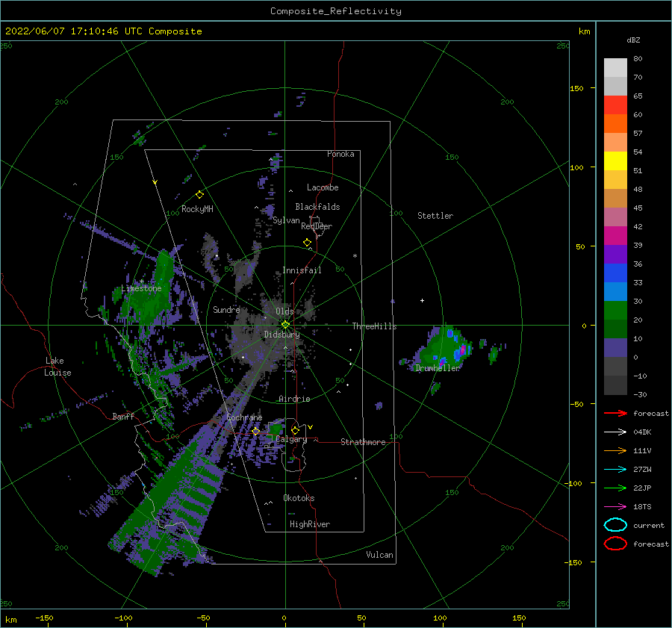Viewport: 672px width, 628px height.
Task: Click the cyan 27ZW arrow icon
Action: pos(615,470)
